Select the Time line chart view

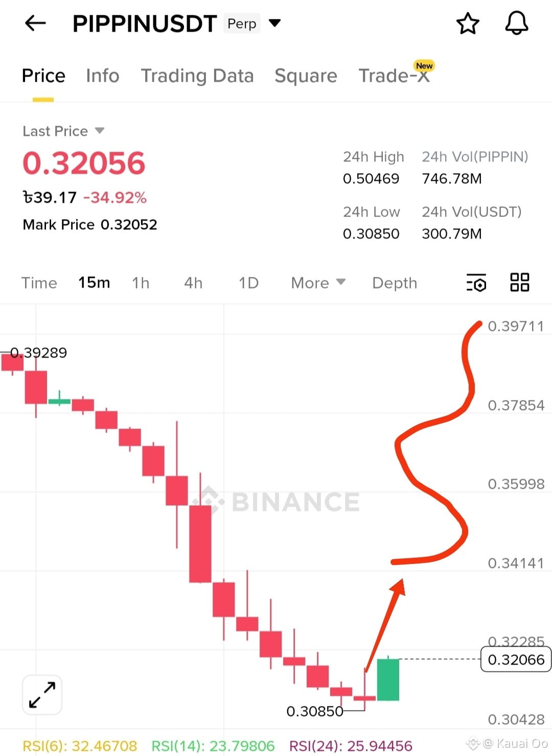click(x=39, y=283)
